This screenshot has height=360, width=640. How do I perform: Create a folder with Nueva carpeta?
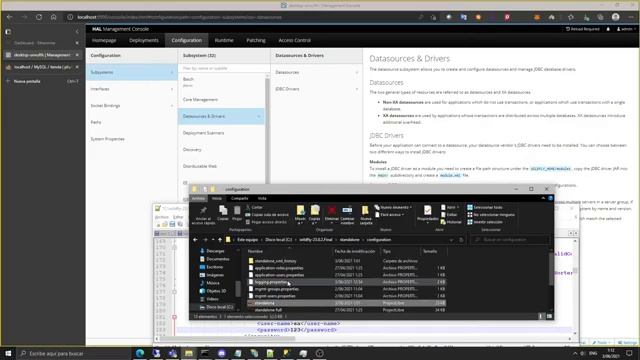coord(366,215)
